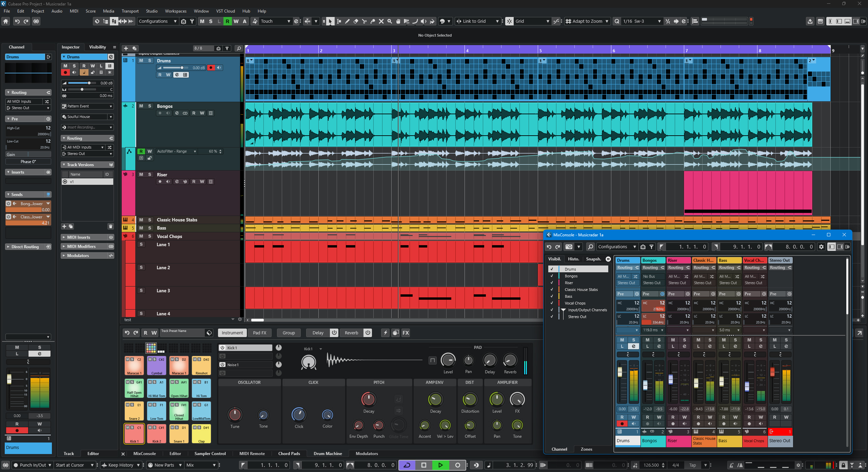
Task: Toggle the Cycle loop button in transport
Action: click(x=407, y=465)
